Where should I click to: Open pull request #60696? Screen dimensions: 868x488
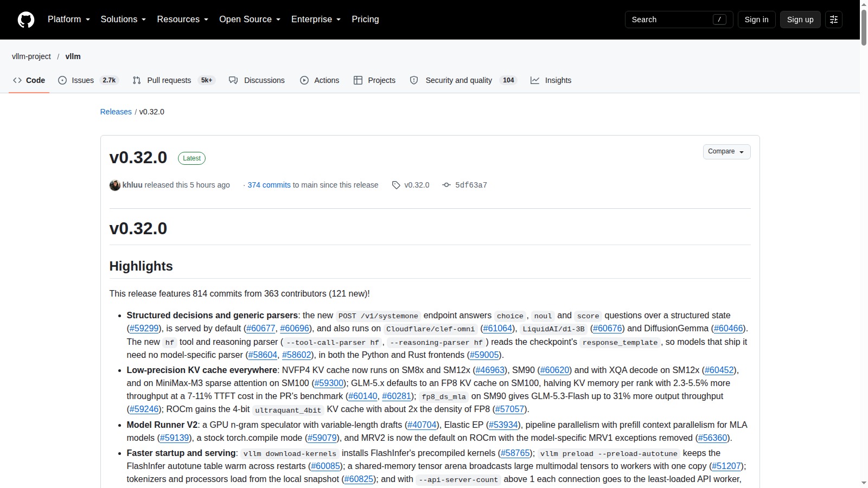pyautogui.click(x=295, y=329)
